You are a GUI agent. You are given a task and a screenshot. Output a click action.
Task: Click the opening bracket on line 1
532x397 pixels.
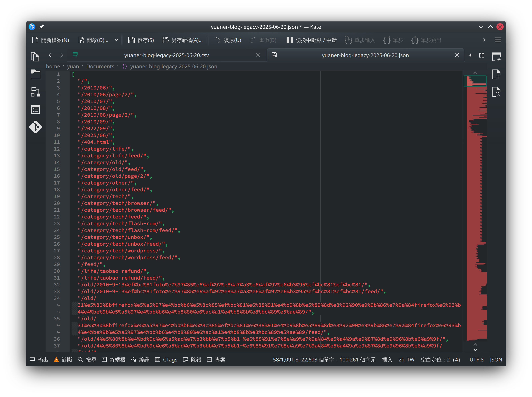(73, 74)
